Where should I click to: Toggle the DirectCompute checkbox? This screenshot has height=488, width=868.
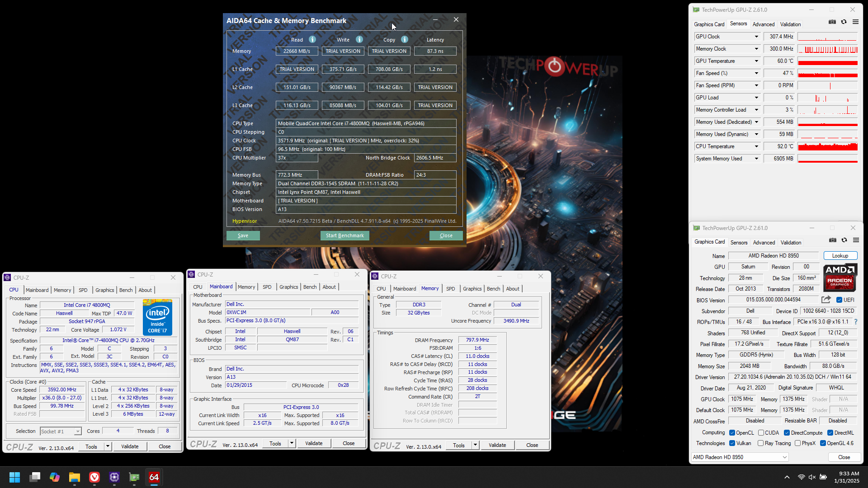(x=787, y=433)
